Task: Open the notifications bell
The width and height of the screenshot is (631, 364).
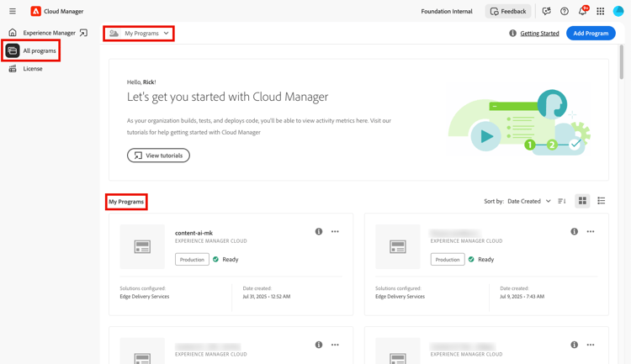Action: 583,11
